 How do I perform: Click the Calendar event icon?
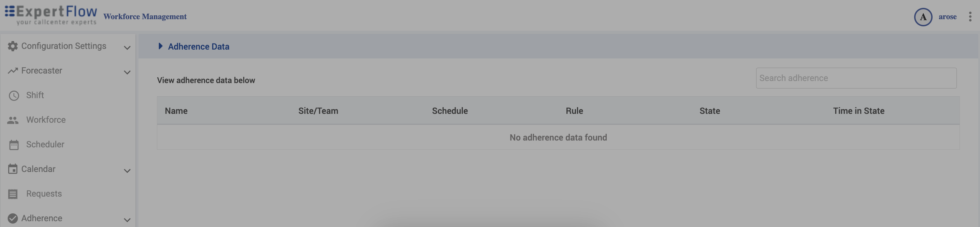click(x=13, y=169)
